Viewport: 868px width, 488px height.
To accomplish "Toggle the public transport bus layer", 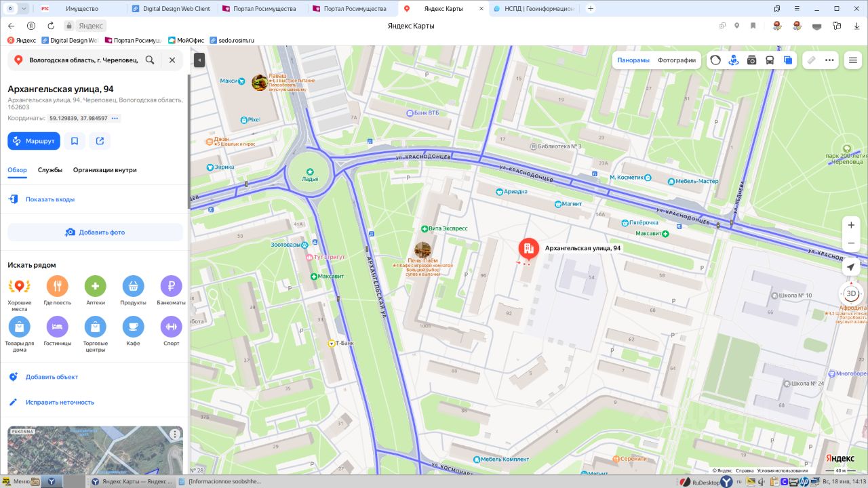I will pos(770,60).
